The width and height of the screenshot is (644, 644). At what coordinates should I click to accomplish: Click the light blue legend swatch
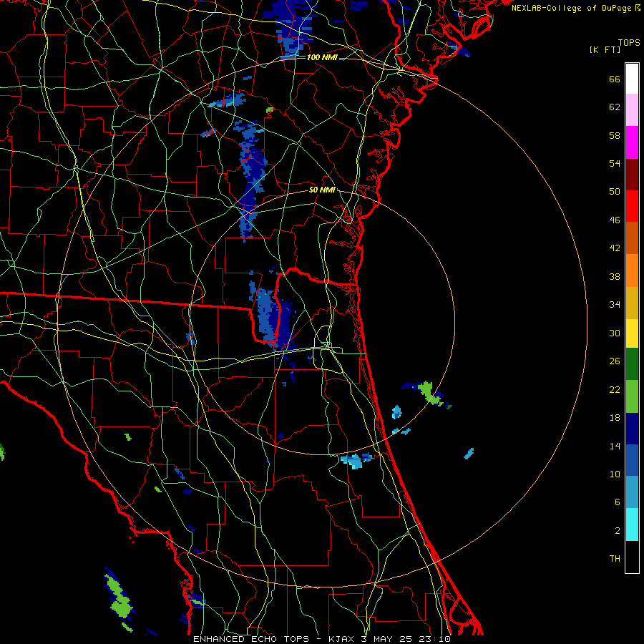[632, 492]
